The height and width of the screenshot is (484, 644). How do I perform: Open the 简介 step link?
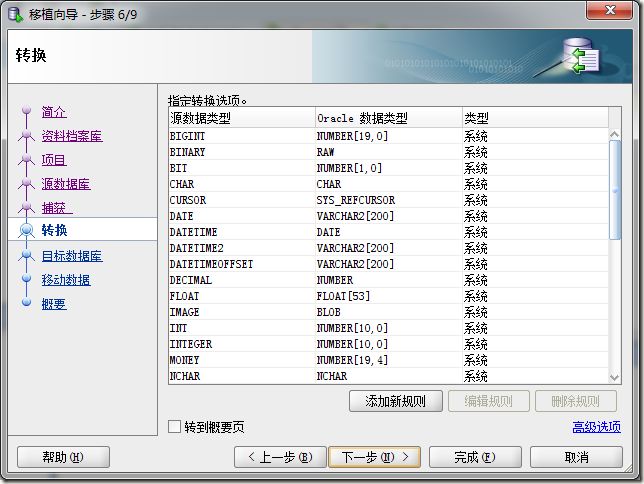click(54, 112)
